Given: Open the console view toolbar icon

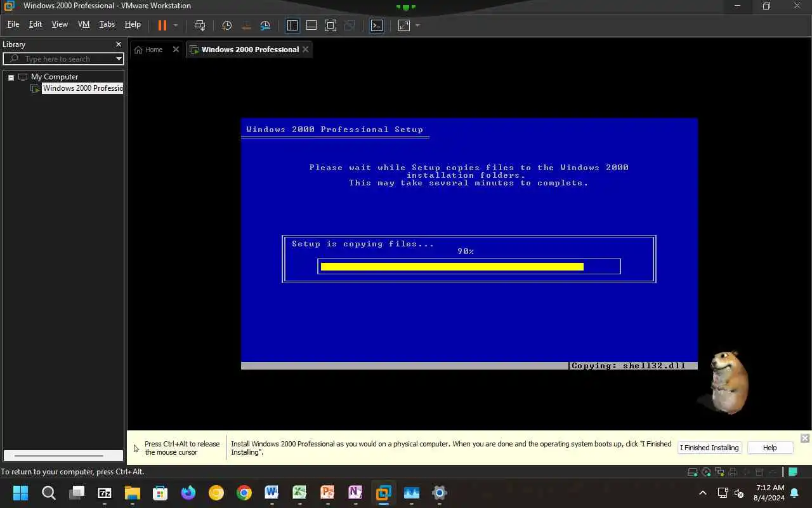Looking at the screenshot, I should point(377,25).
